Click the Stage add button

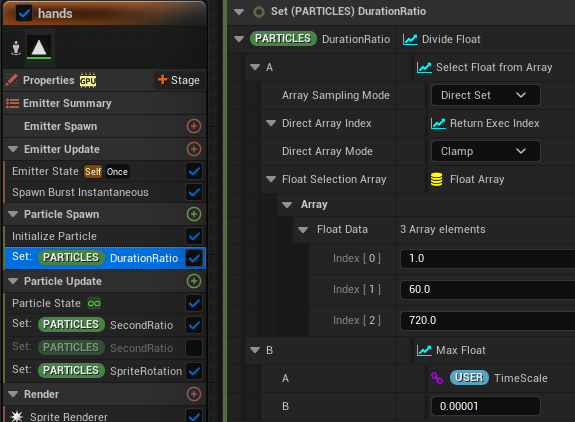point(179,80)
